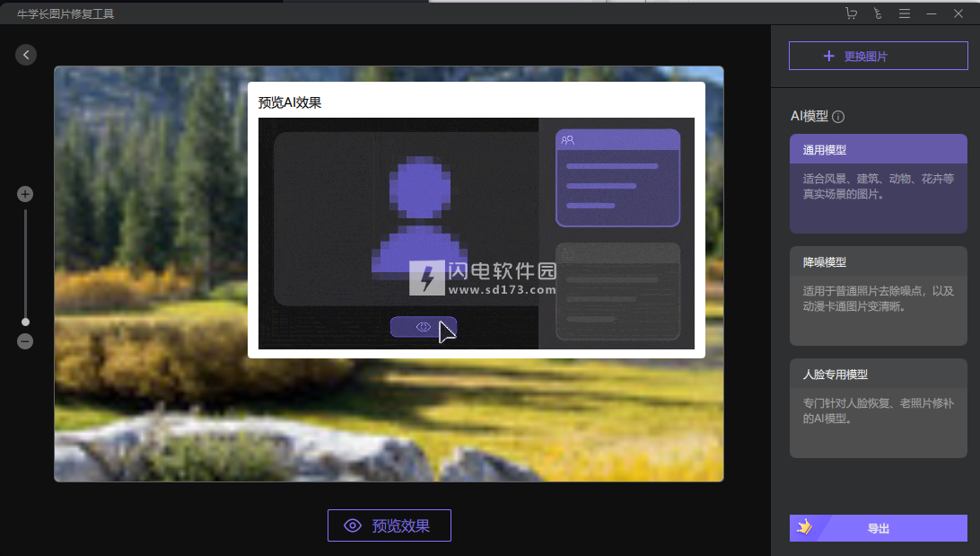
Task: Click the 预览效果 text label
Action: pyautogui.click(x=401, y=525)
